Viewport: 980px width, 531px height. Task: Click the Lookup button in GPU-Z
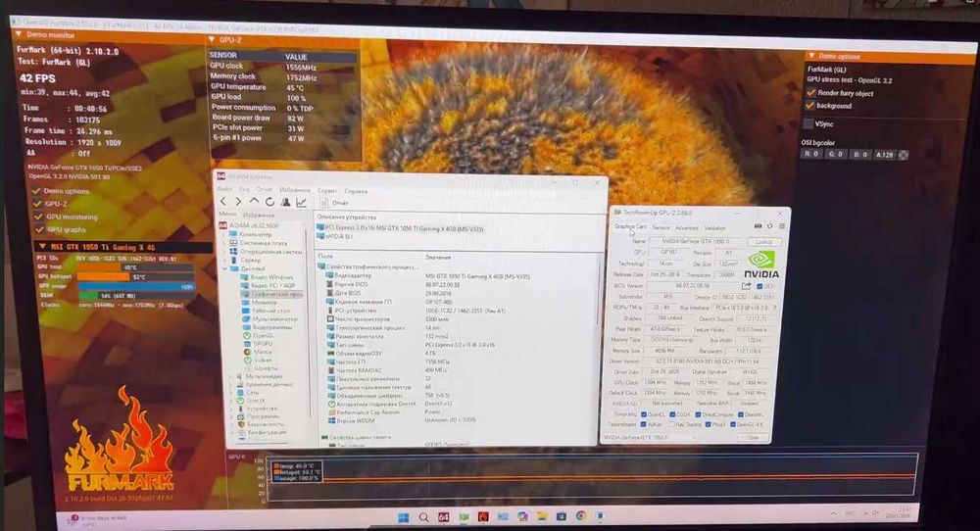point(763,242)
